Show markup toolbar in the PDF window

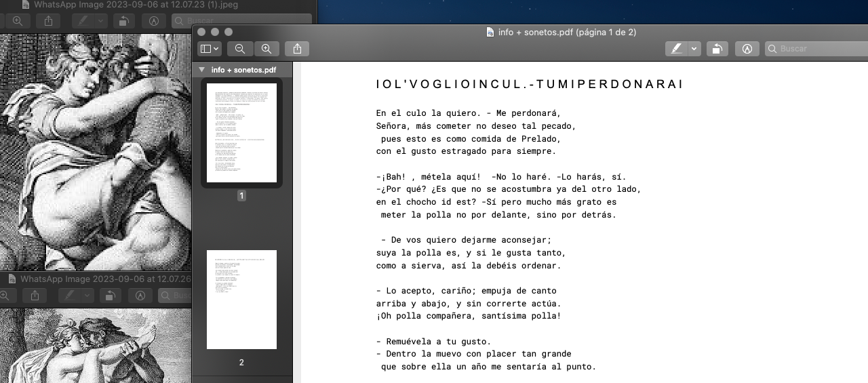click(x=747, y=49)
